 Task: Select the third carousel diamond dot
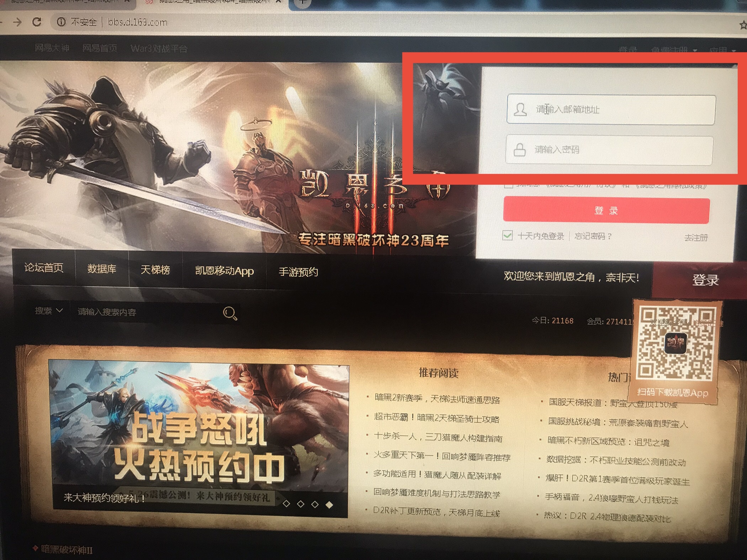(315, 504)
